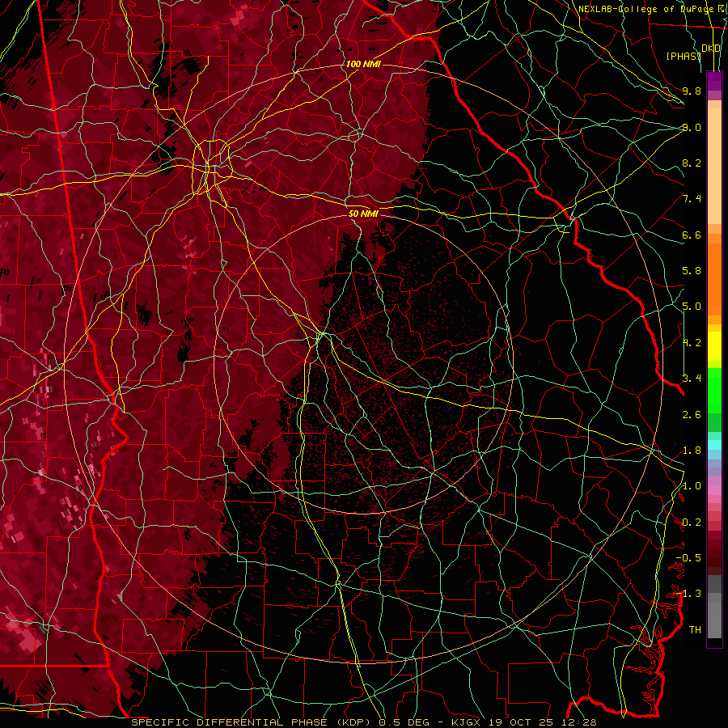
Task: Click the 100 NMI range ring label
Action: pos(363,64)
